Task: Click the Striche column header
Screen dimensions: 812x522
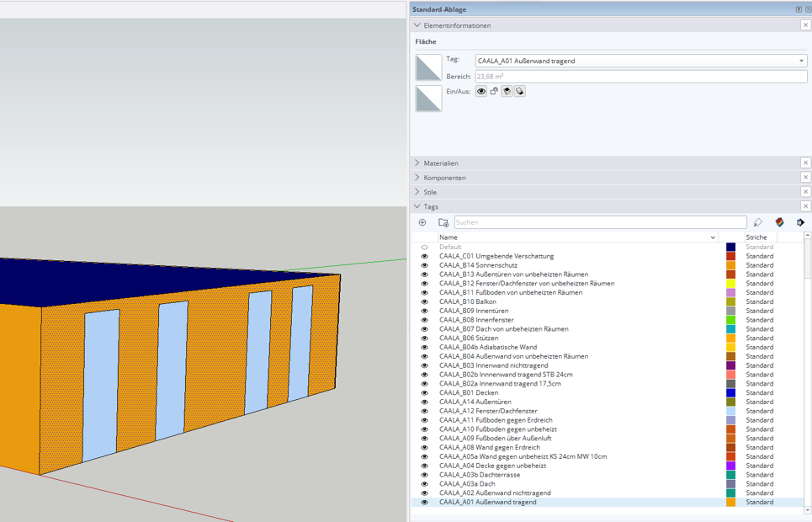Action: pos(756,237)
